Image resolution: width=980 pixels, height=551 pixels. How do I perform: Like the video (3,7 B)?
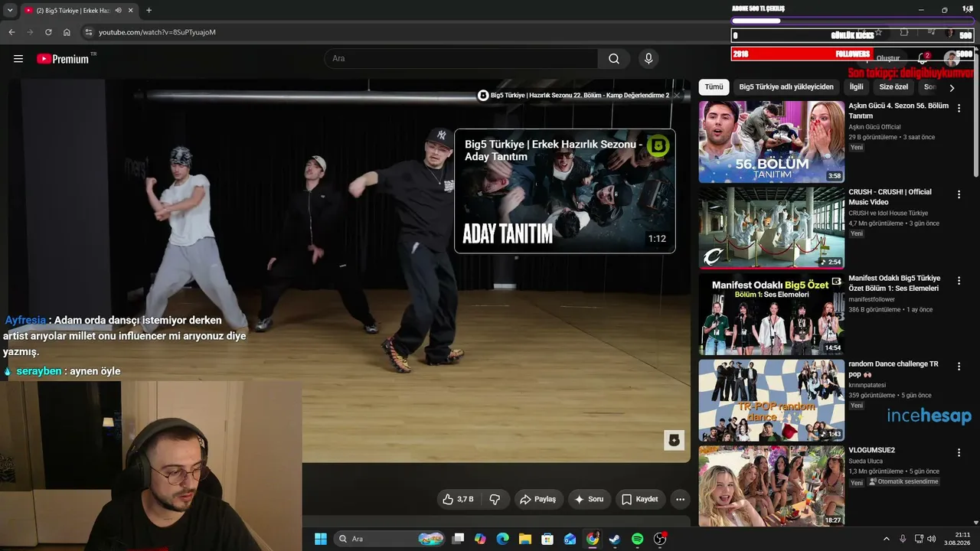coord(457,499)
